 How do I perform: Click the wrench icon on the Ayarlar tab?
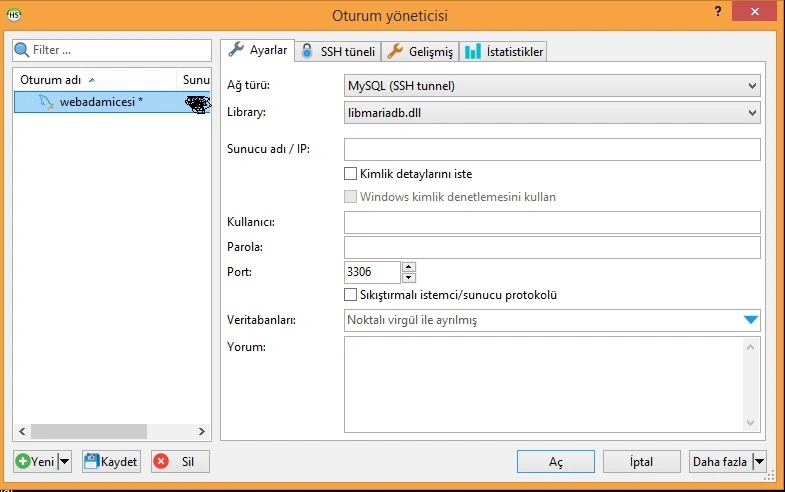[x=236, y=50]
